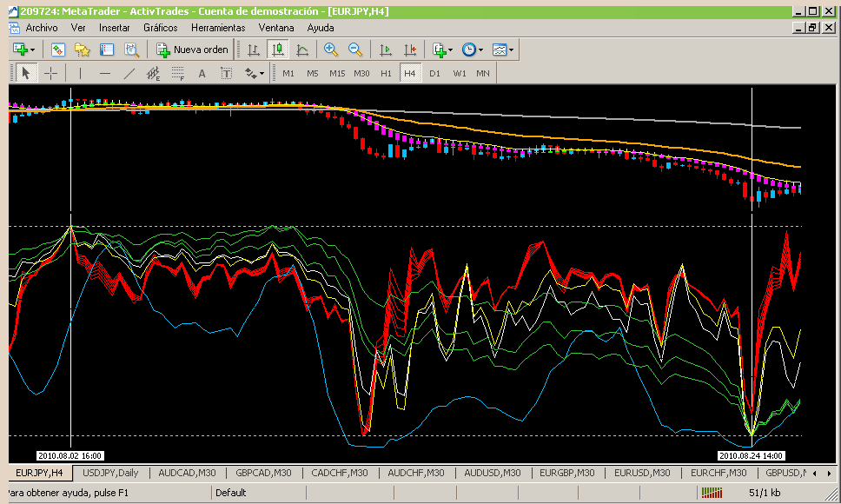Switch chart to line chart mode
The image size is (841, 504).
(x=302, y=50)
